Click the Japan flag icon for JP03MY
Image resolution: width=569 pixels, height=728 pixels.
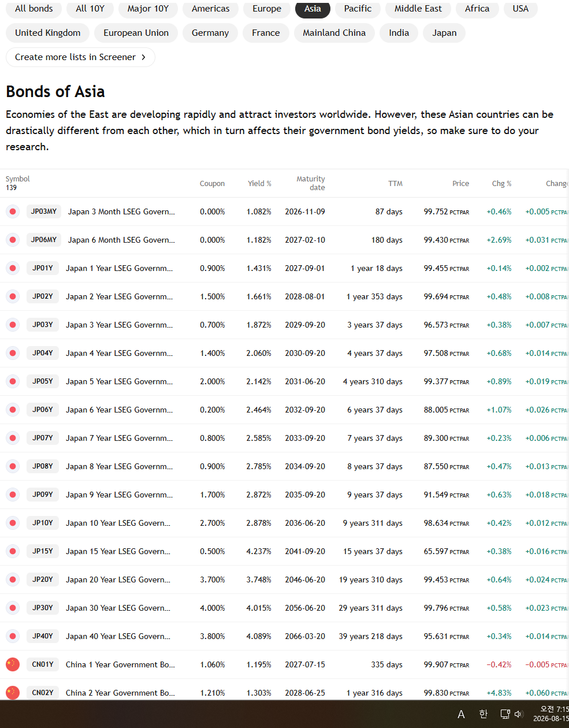click(13, 211)
